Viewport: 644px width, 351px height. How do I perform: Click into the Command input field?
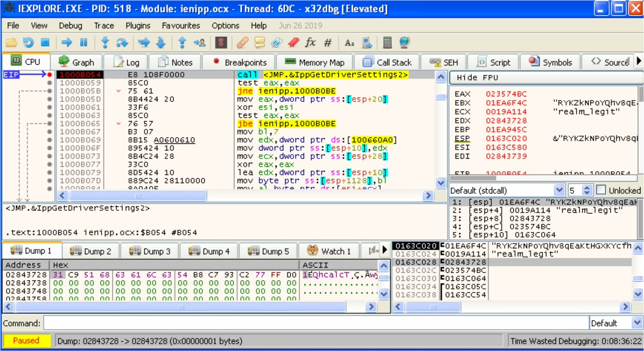pyautogui.click(x=316, y=323)
